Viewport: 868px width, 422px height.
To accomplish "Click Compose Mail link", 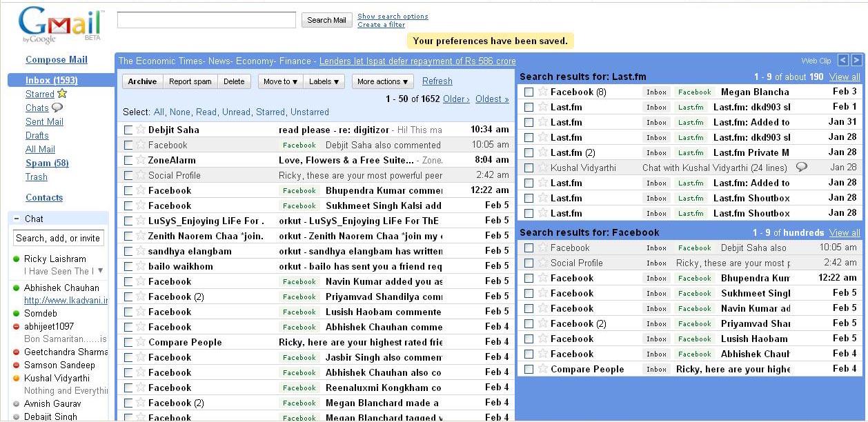I will point(57,59).
